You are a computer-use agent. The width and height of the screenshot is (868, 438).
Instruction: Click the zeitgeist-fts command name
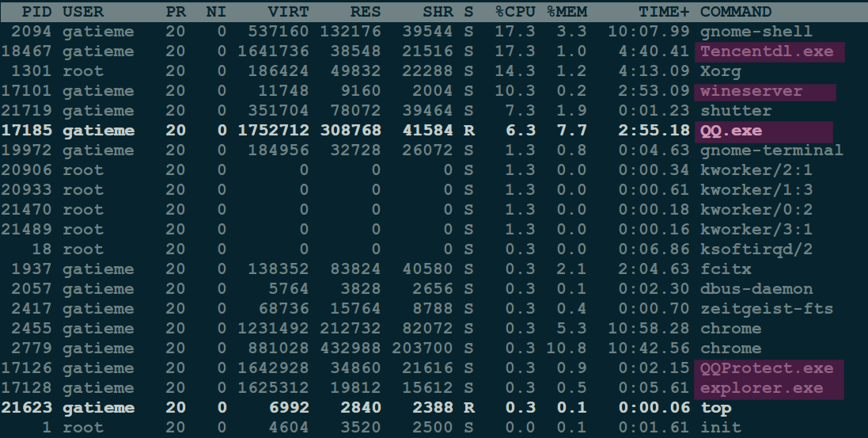click(x=767, y=309)
